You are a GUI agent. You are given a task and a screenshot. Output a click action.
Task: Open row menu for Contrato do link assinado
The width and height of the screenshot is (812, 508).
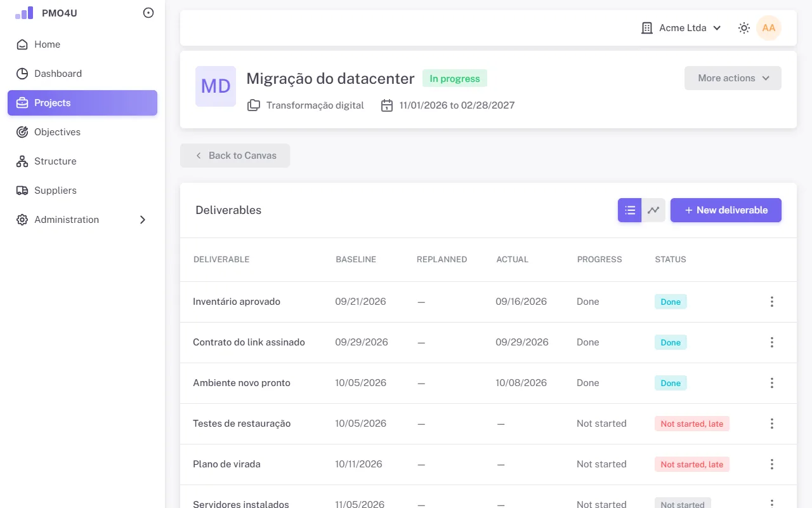(x=772, y=342)
